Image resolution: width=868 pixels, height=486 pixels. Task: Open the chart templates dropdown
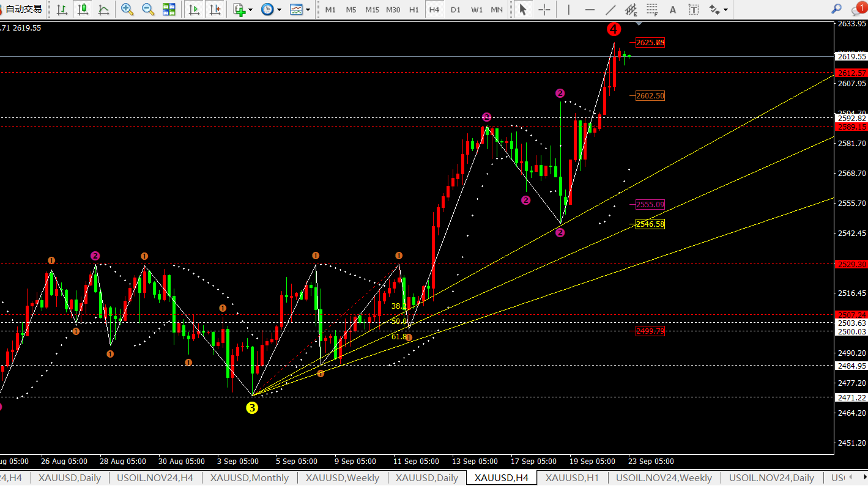click(300, 9)
